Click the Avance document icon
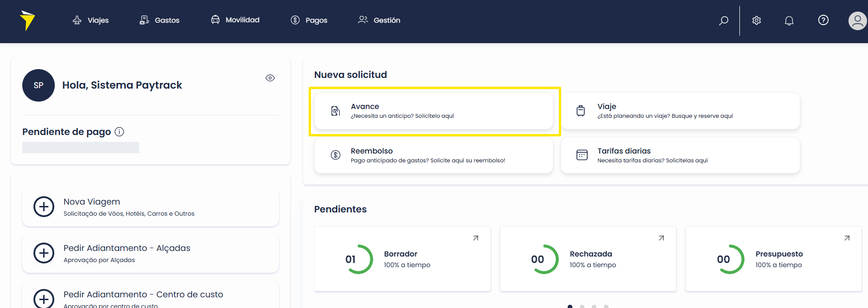Screen dimensions: 868x308 click(x=336, y=111)
